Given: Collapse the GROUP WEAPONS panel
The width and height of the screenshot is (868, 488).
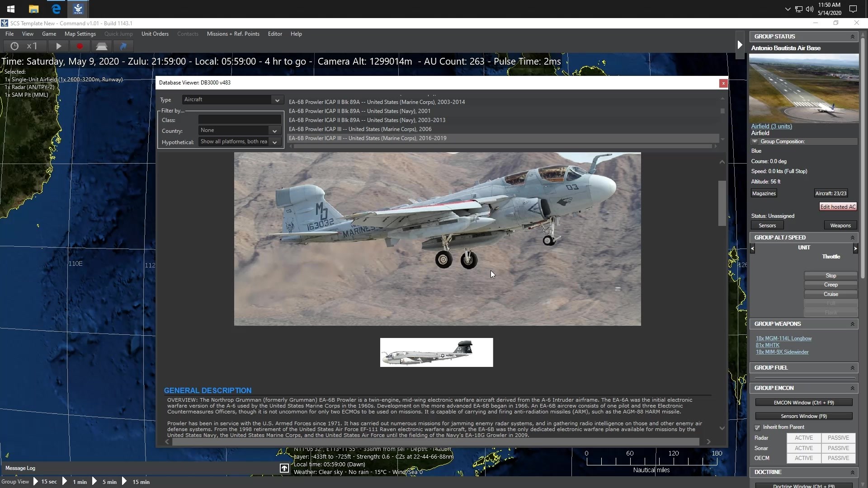Looking at the screenshot, I should (x=852, y=324).
